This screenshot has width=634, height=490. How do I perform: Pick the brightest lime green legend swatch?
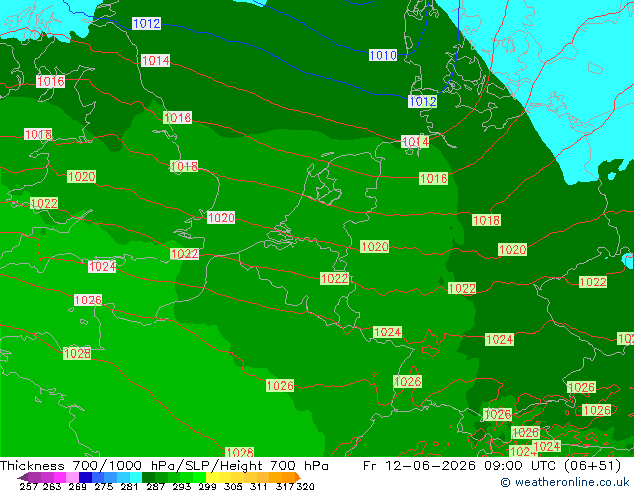click(x=199, y=477)
